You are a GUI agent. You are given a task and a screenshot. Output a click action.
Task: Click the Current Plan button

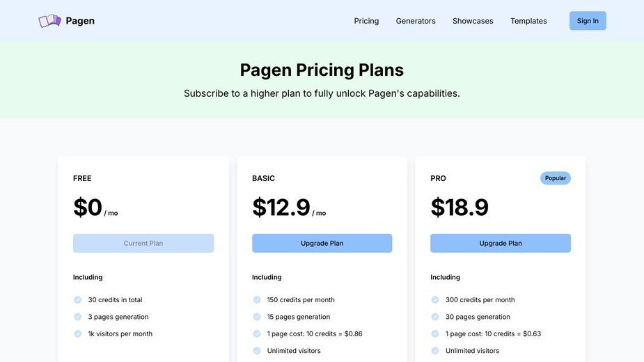[143, 243]
